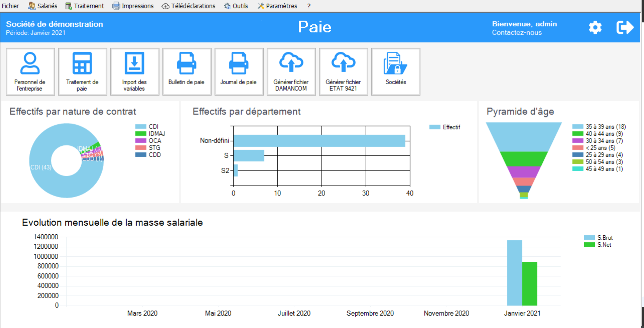This screenshot has height=328, width=644.
Task: Click the Bulletin de paie printer icon
Action: [186, 64]
